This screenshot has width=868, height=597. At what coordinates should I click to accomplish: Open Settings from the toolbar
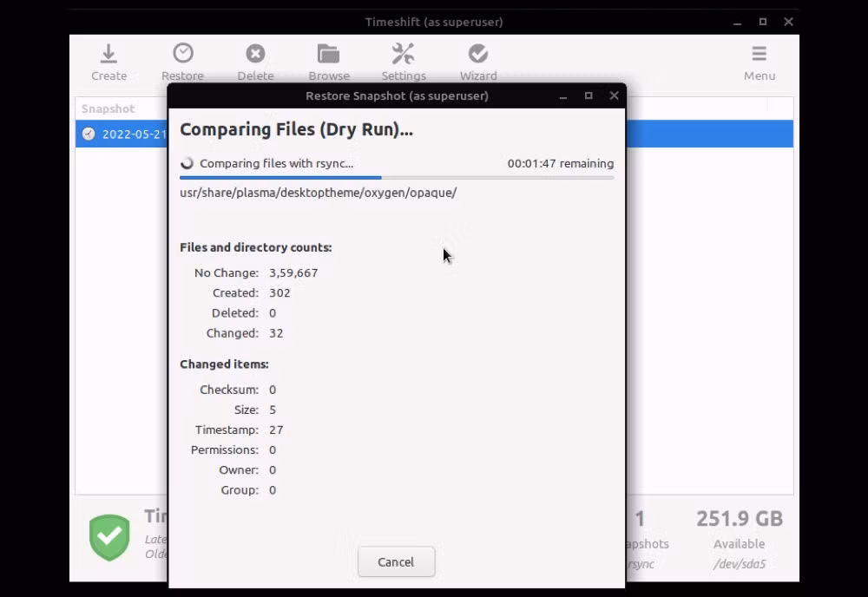[x=403, y=55]
